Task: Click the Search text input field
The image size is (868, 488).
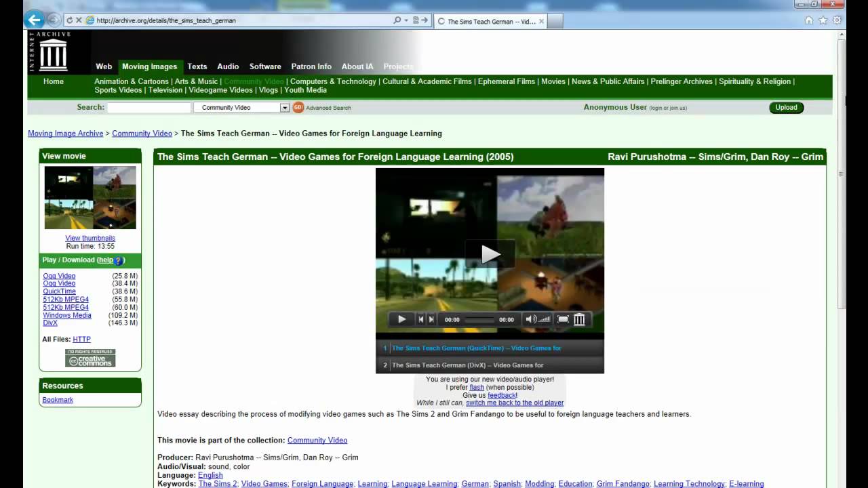Action: [x=149, y=107]
